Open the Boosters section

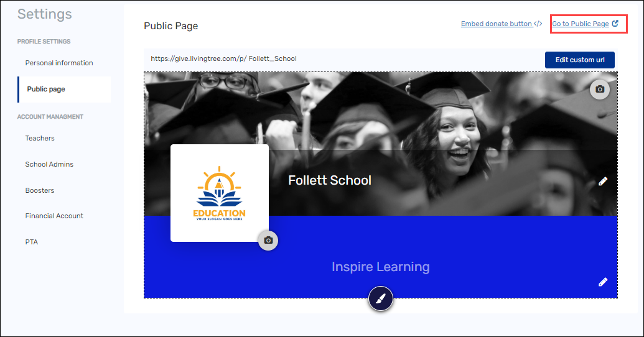pyautogui.click(x=40, y=190)
